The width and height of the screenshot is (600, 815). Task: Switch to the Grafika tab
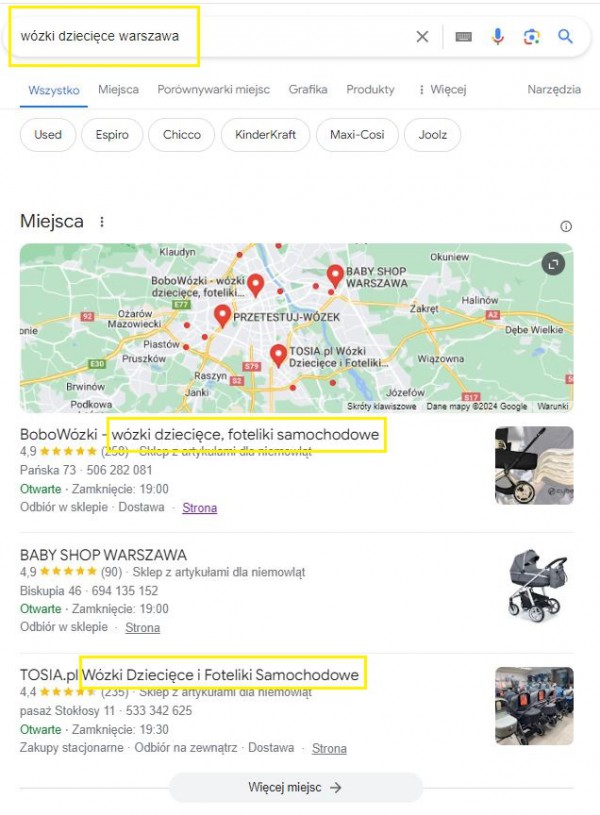308,89
